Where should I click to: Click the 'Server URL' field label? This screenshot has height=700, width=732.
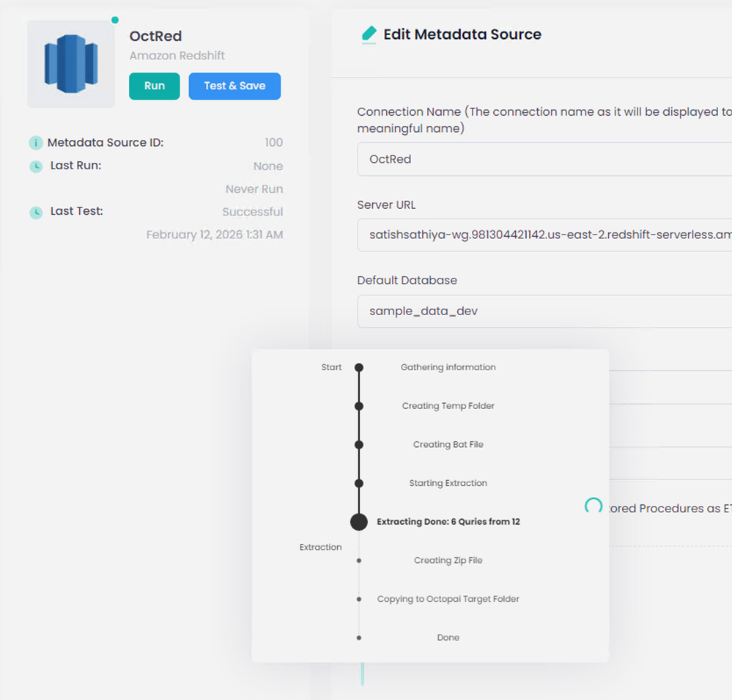coord(386,205)
